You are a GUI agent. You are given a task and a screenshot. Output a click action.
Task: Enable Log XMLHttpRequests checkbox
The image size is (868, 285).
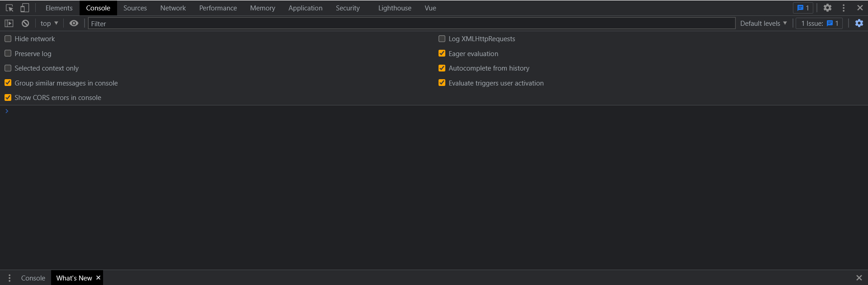click(x=442, y=39)
